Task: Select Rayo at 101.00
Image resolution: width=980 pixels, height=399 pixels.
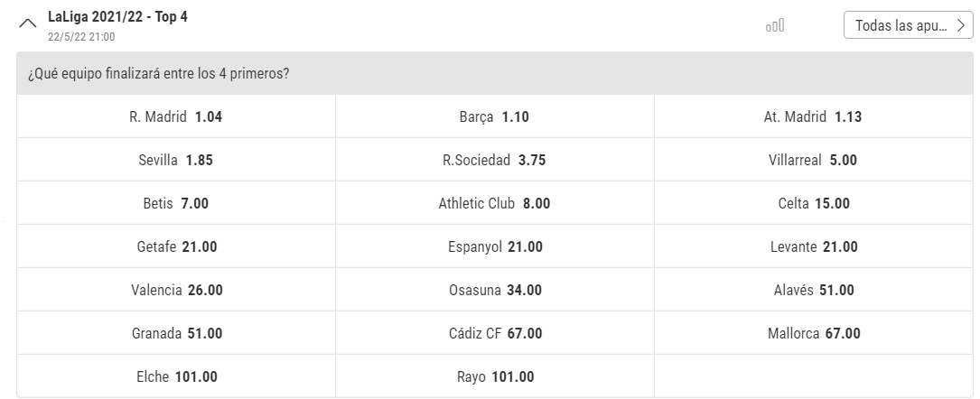Action: coord(494,377)
